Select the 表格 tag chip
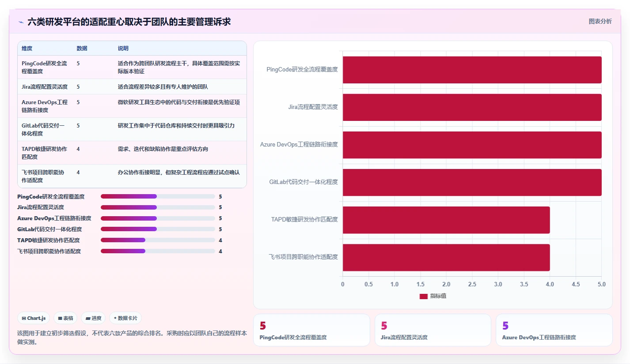630x364 pixels. tap(65, 318)
